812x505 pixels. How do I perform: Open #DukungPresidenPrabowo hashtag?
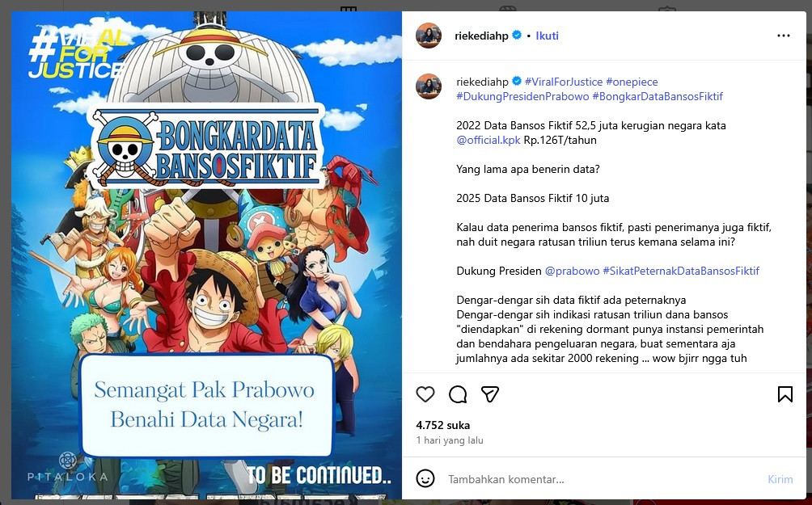click(x=522, y=96)
